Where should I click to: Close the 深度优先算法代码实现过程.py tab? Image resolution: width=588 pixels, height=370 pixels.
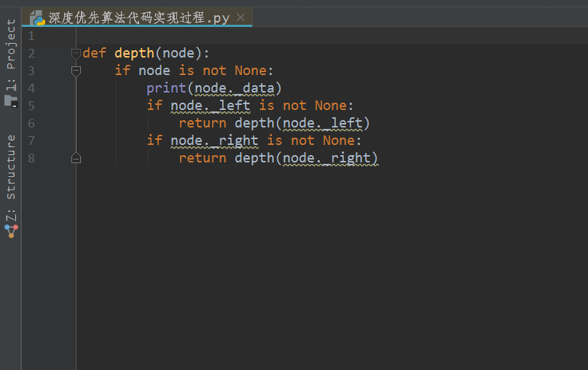pyautogui.click(x=240, y=17)
